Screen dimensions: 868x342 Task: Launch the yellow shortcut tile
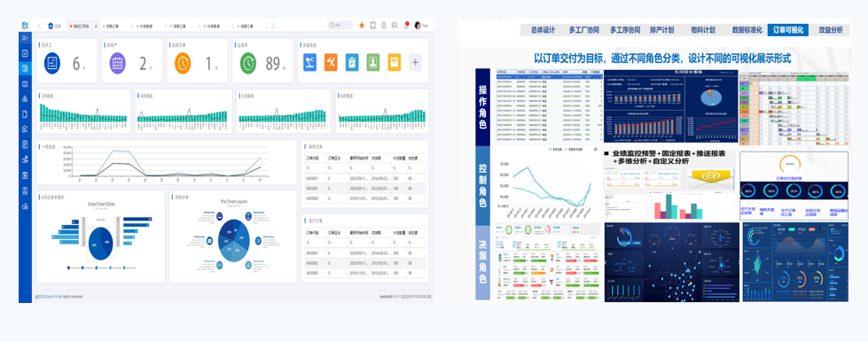pyautogui.click(x=395, y=62)
